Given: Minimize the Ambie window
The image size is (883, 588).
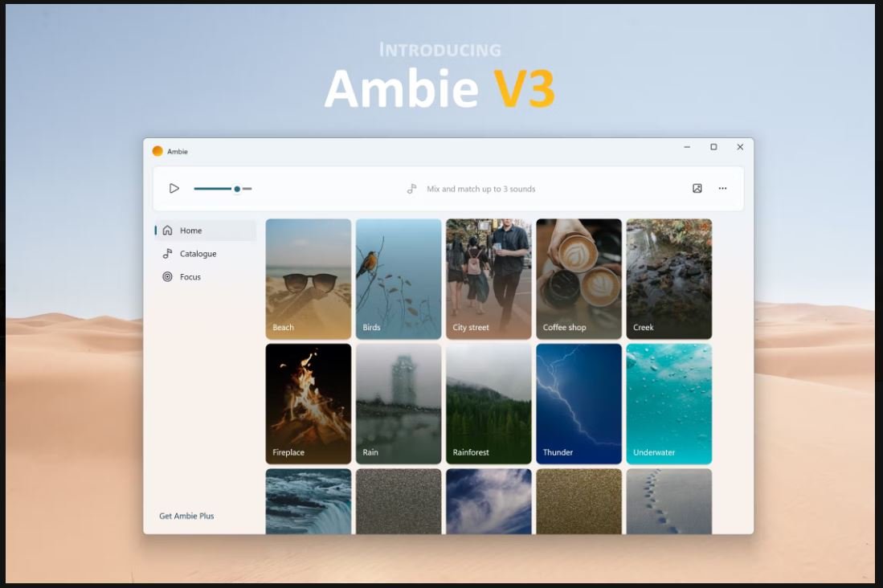Looking at the screenshot, I should pyautogui.click(x=687, y=147).
